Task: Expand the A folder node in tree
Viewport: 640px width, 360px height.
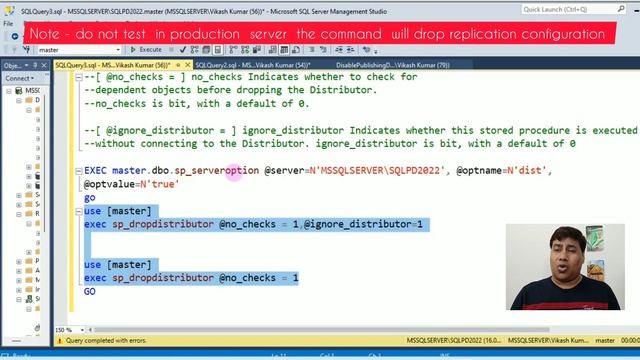Action: pyautogui.click(x=19, y=271)
